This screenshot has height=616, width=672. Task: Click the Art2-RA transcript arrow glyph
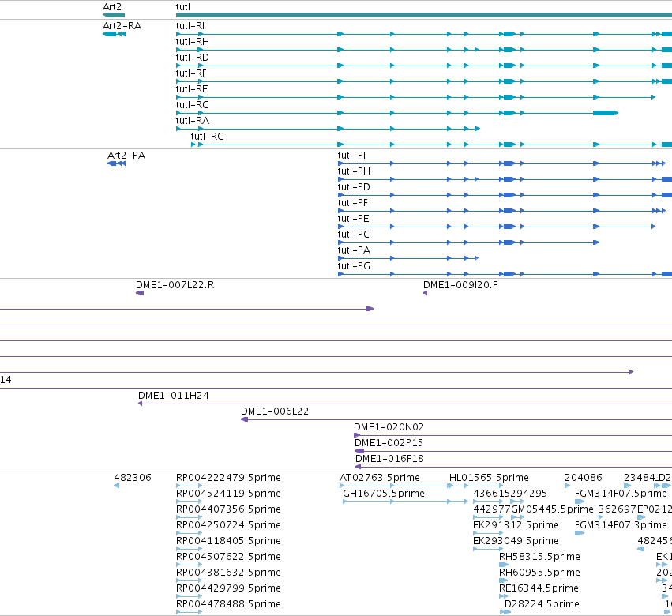coord(114,34)
